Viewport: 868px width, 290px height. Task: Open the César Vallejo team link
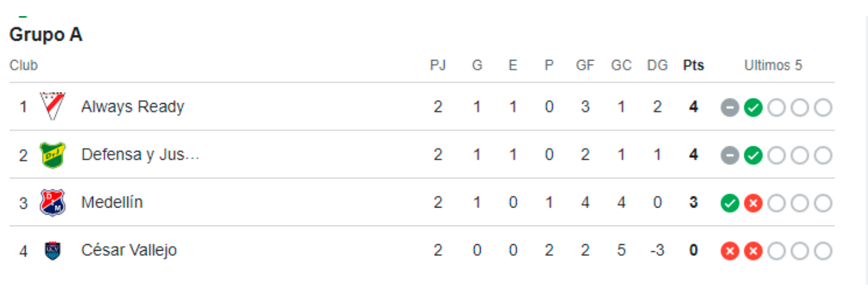(x=129, y=250)
